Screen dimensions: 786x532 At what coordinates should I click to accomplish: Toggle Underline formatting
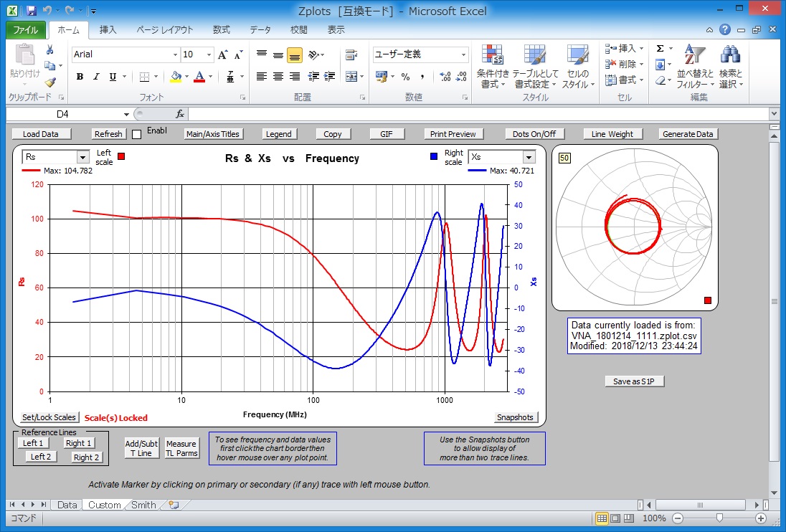[113, 77]
